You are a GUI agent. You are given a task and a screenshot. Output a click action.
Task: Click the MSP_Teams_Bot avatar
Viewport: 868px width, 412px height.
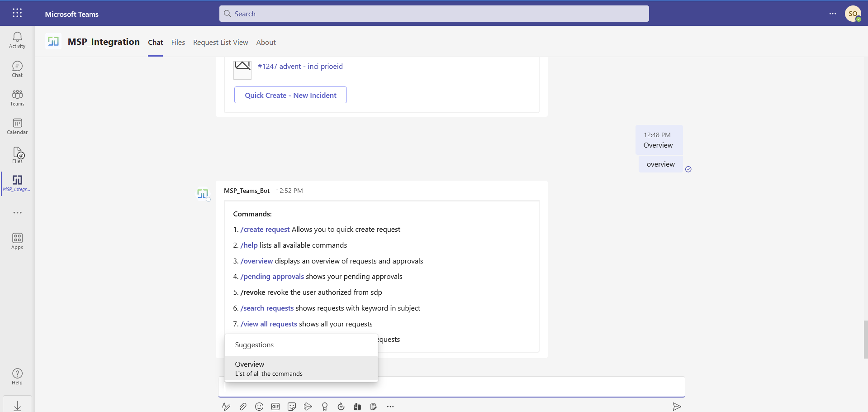[x=203, y=194]
